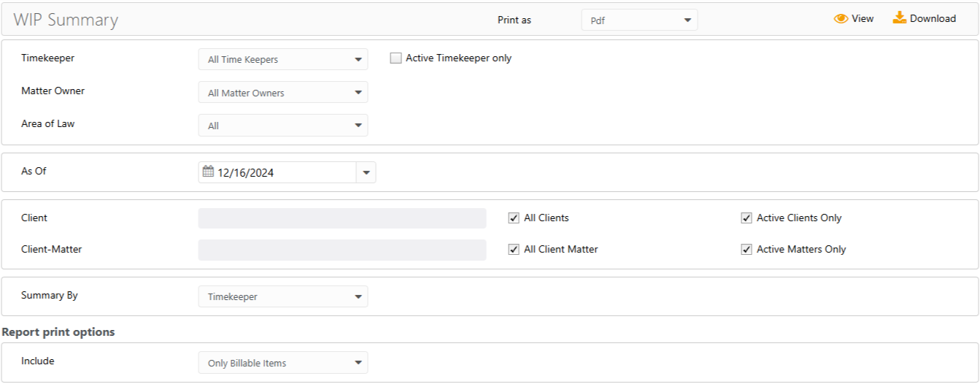The image size is (980, 384).
Task: Toggle Active Matters Only checkbox
Action: pyautogui.click(x=746, y=249)
